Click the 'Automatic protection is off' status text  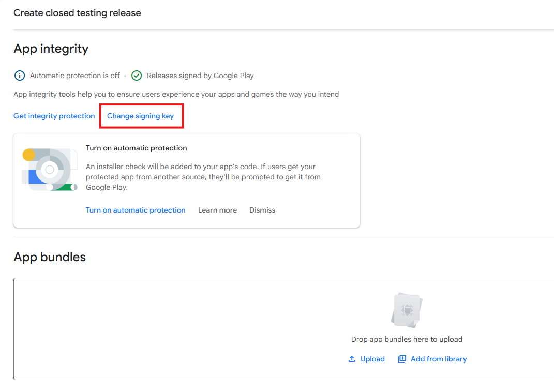[75, 76]
